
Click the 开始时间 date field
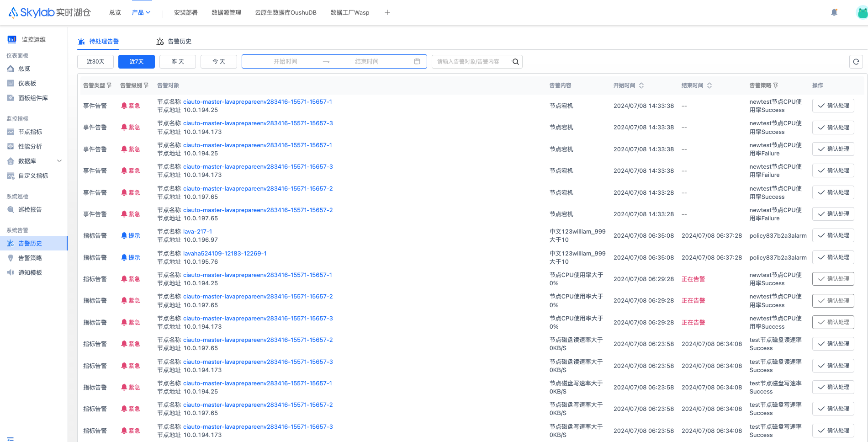tap(286, 61)
